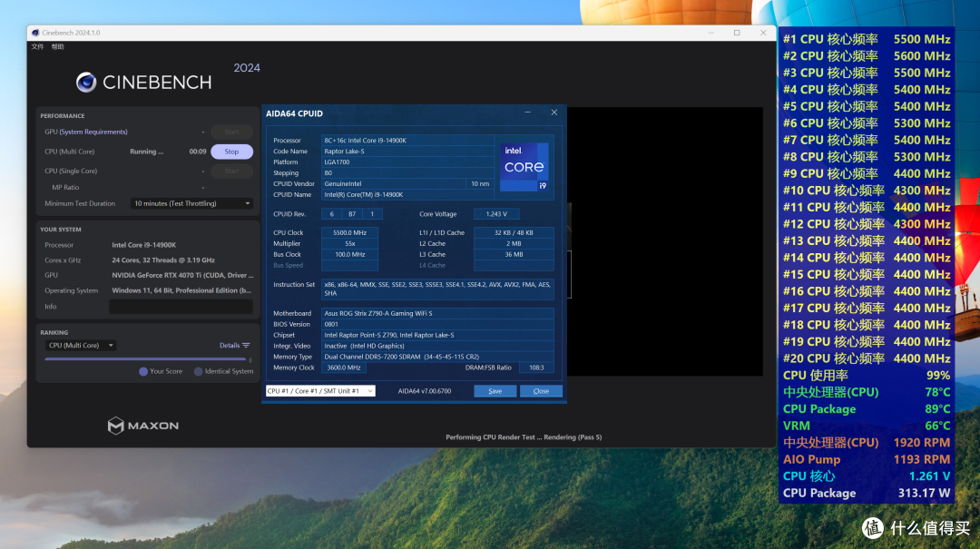Screen dimensions: 980x549
Task: Open the Minimum Test Duration dropdown
Action: [191, 203]
